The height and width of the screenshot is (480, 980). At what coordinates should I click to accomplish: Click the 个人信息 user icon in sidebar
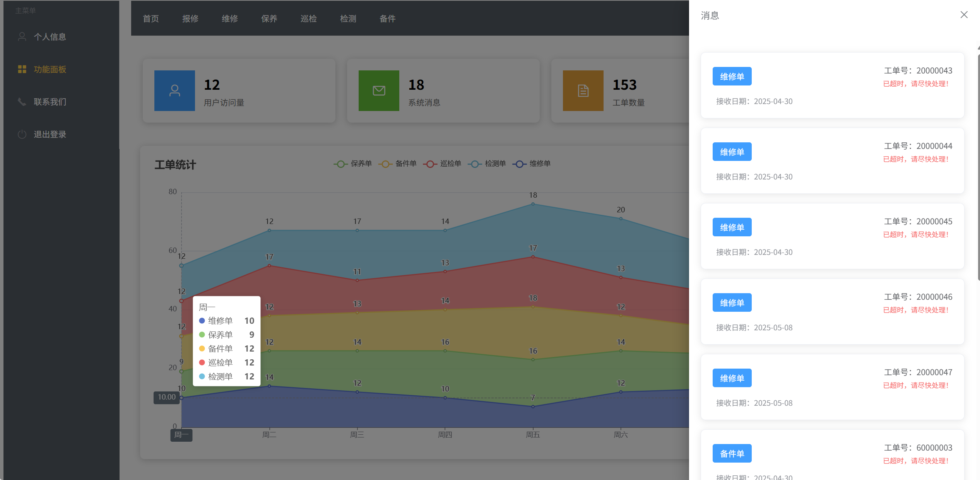coord(22,37)
